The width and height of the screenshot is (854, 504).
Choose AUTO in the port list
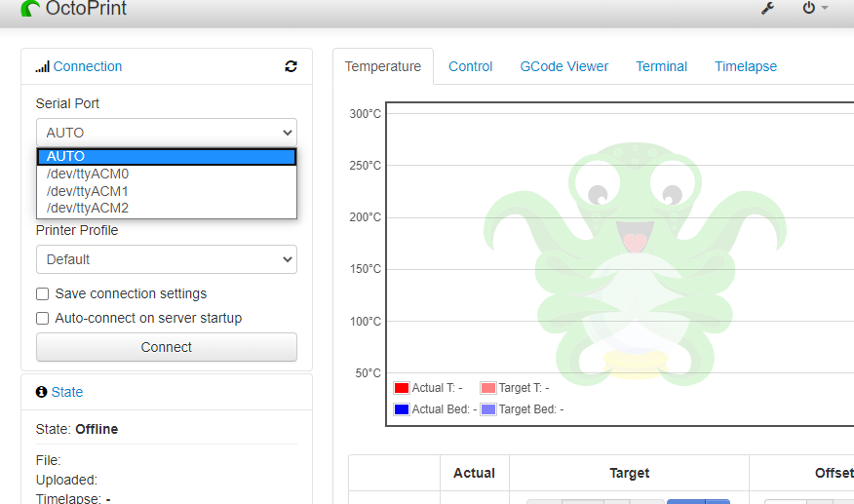coord(167,156)
